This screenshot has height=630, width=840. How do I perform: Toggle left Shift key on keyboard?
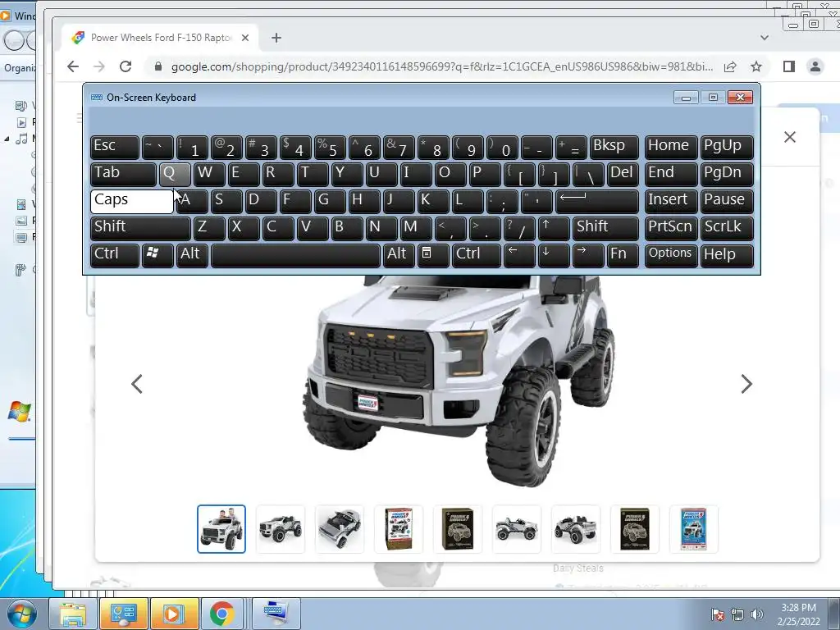(x=140, y=228)
